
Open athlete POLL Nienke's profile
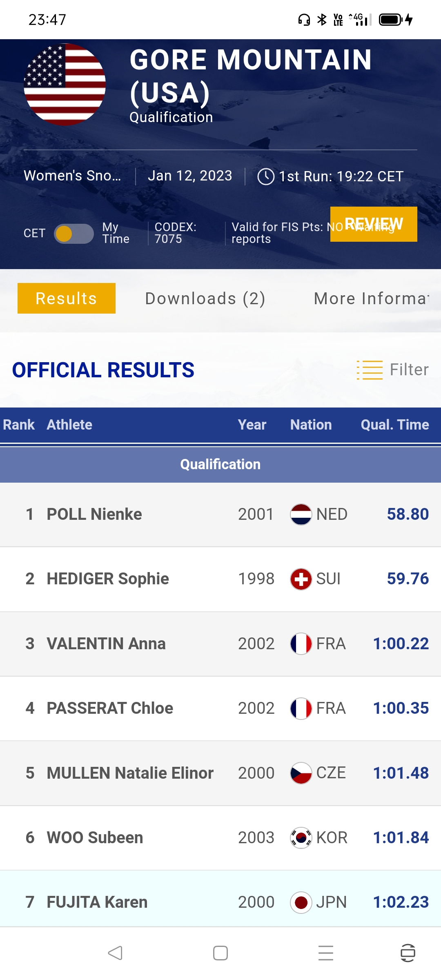point(94,514)
